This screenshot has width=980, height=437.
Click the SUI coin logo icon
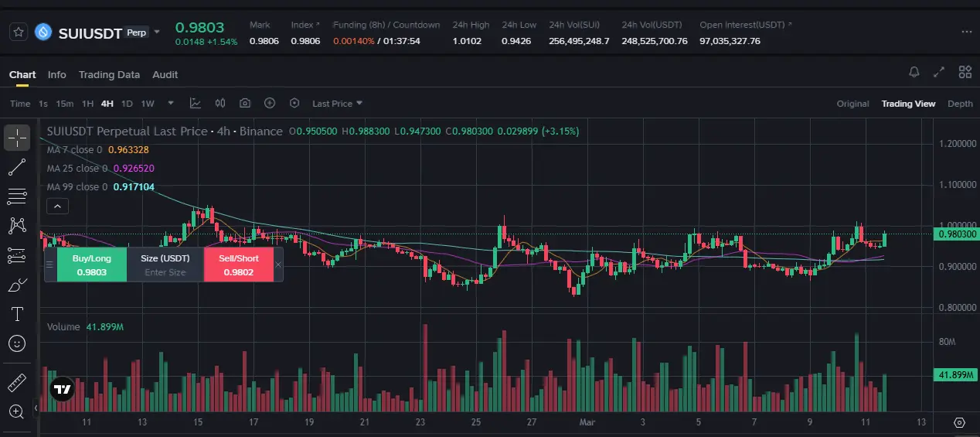click(x=42, y=32)
